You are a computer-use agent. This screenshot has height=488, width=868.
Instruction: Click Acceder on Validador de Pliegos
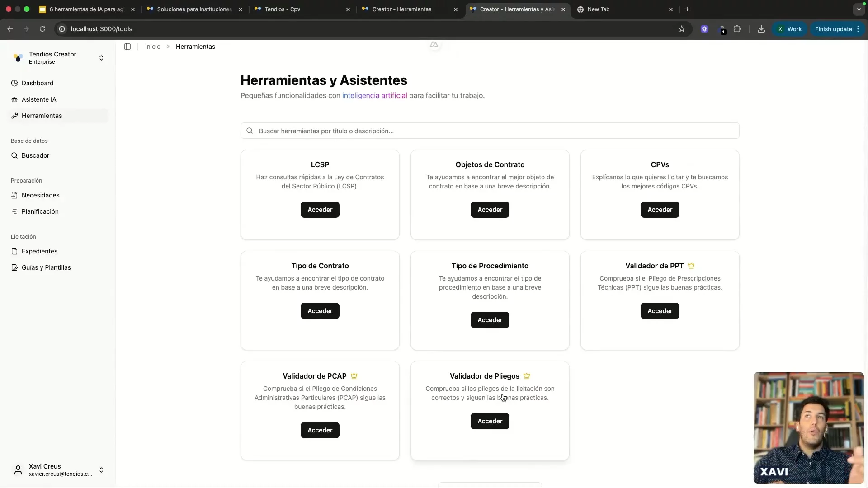coord(490,421)
